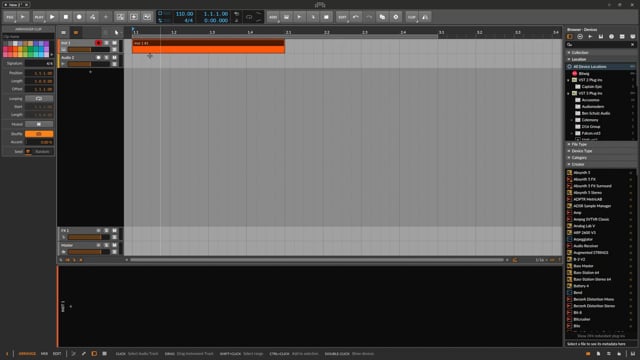Toggle record arm on Inst 1 track
This screenshot has width=640, height=360.
[98, 43]
